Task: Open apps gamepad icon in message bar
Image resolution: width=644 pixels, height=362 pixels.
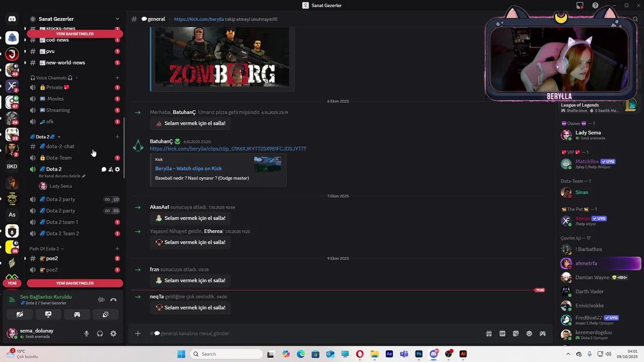Action: point(542,333)
